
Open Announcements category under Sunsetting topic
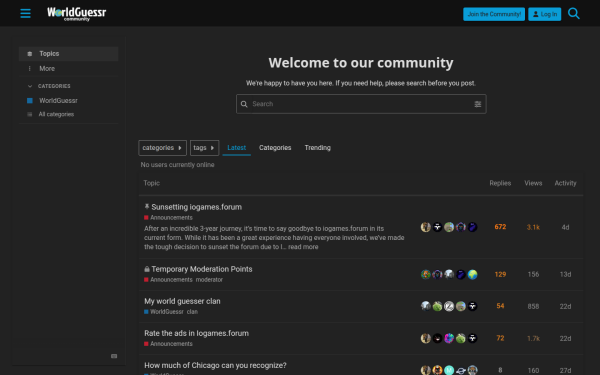click(168, 217)
